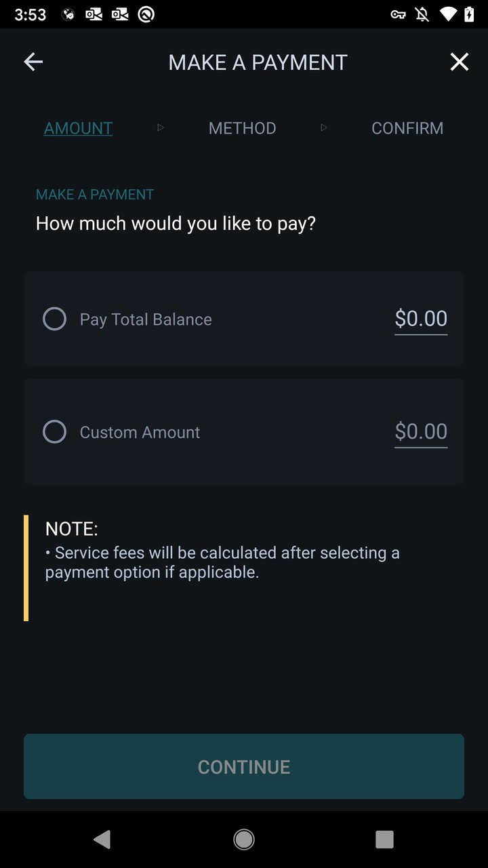Tap the VPN key status icon
Image resolution: width=488 pixels, height=868 pixels.
point(399,14)
